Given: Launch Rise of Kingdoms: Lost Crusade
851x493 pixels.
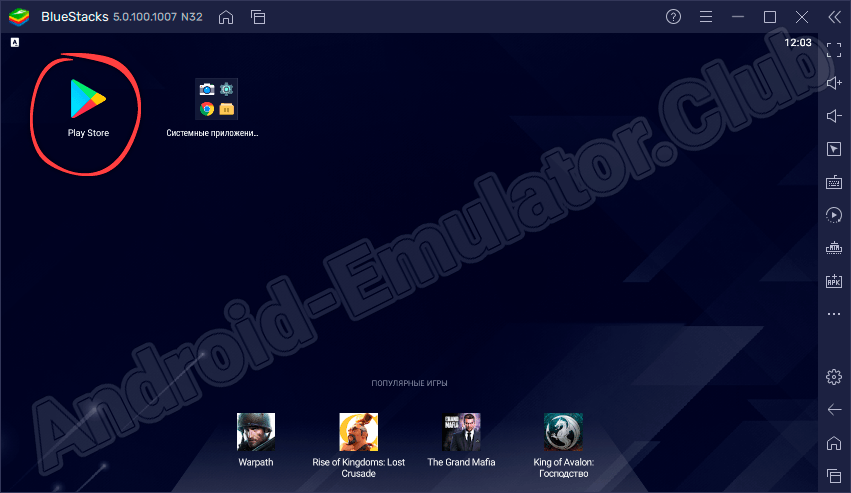Looking at the screenshot, I should 358,432.
